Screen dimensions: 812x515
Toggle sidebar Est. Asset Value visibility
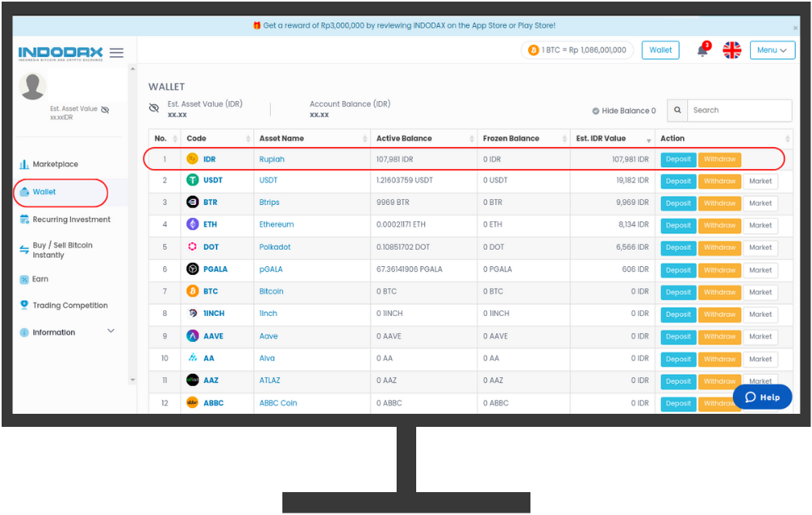tap(105, 109)
